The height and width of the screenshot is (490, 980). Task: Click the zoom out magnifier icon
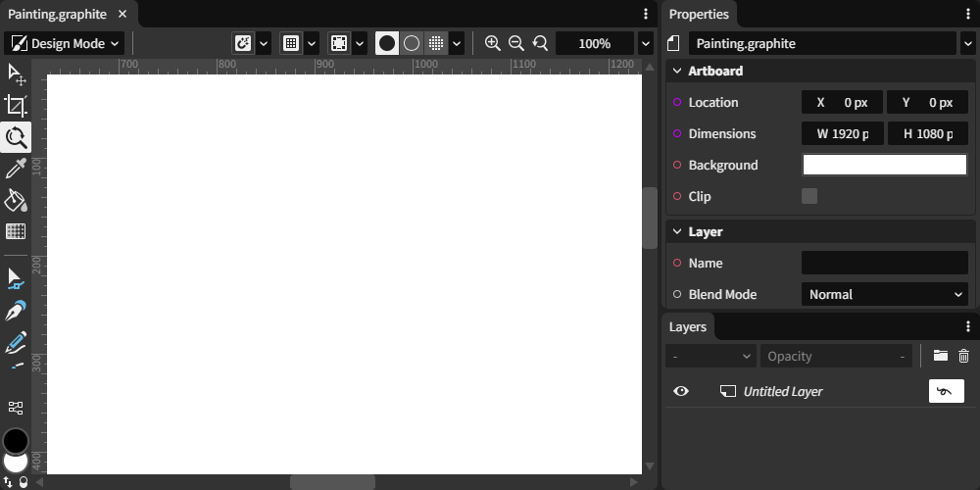click(x=516, y=43)
